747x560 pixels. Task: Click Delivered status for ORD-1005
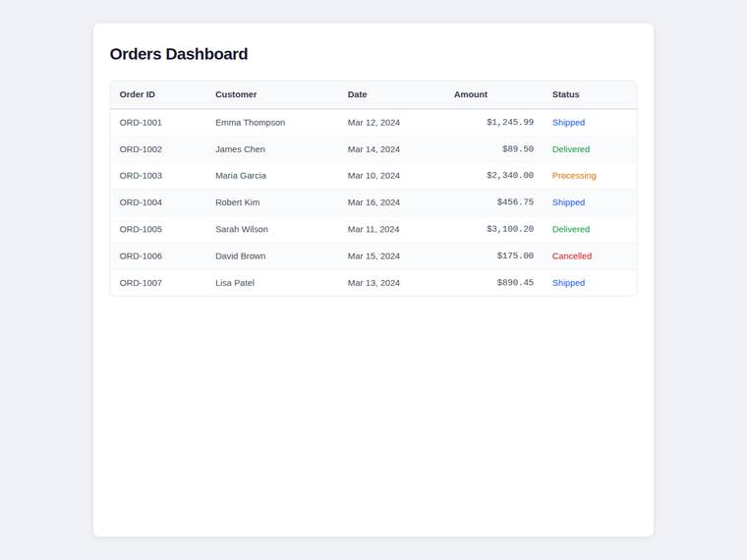(x=571, y=229)
